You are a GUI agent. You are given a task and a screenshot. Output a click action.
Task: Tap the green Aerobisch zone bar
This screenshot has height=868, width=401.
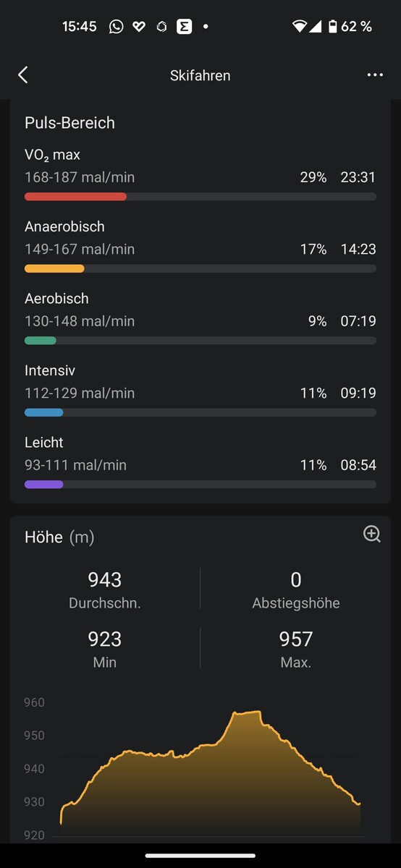[x=200, y=341]
